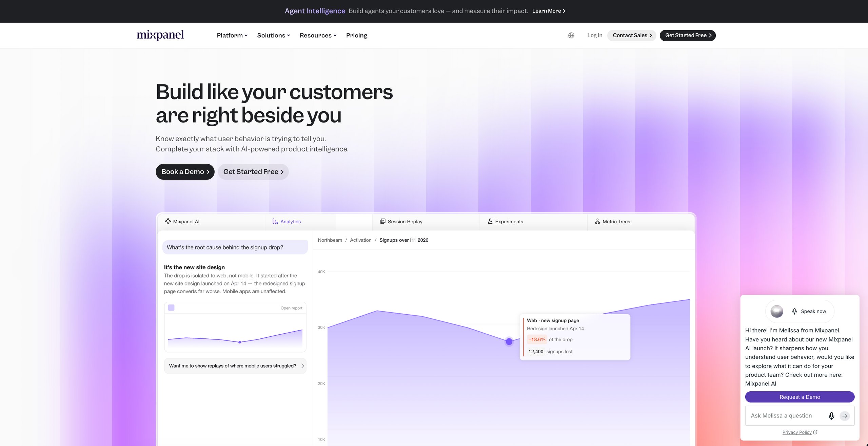Click Learn More in the top banner
The height and width of the screenshot is (446, 868).
click(549, 11)
